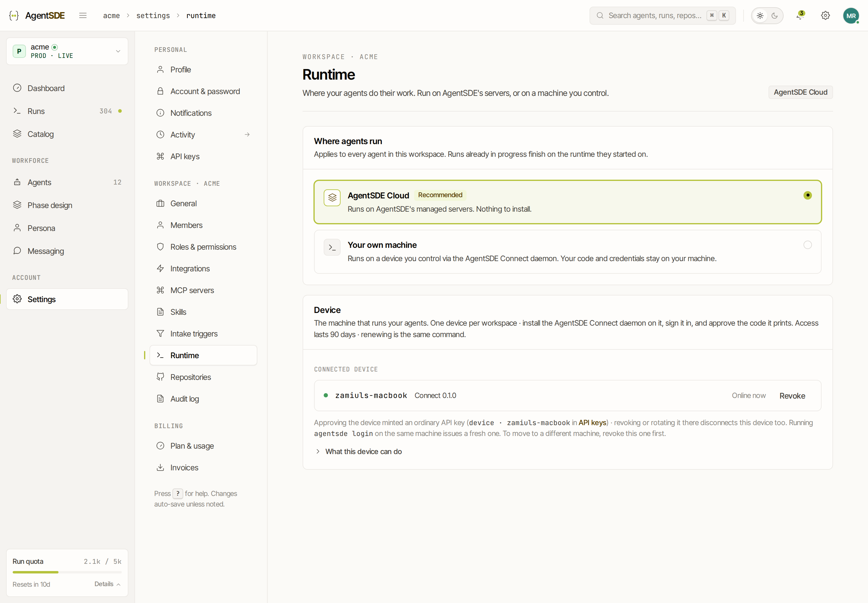Click the API keys command icon
The width and height of the screenshot is (868, 603).
pos(161,156)
